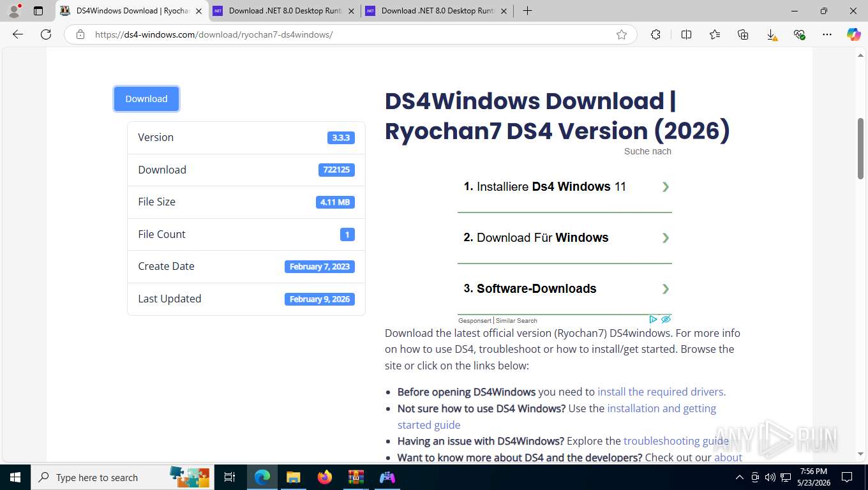Image resolution: width=868 pixels, height=490 pixels.
Task: Go back to the previous page
Action: (x=18, y=34)
